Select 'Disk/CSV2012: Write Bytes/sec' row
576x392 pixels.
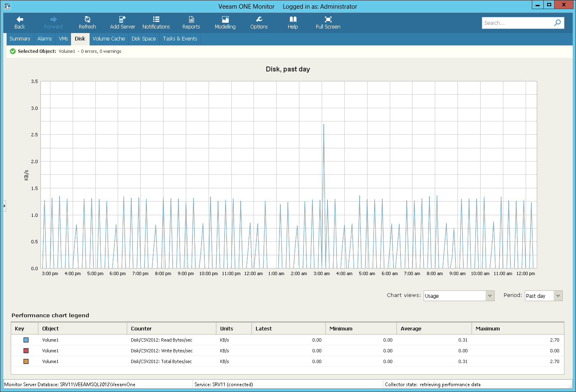click(287, 351)
